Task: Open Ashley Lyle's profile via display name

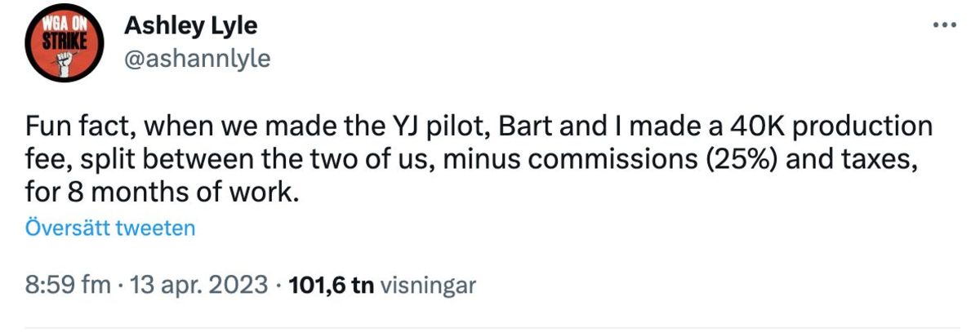Action: point(190,26)
